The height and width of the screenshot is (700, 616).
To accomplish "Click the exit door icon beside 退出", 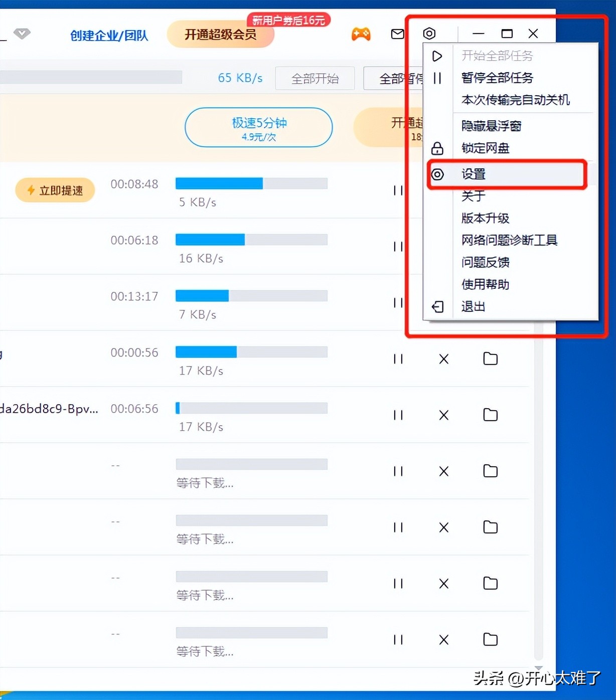I will (437, 306).
